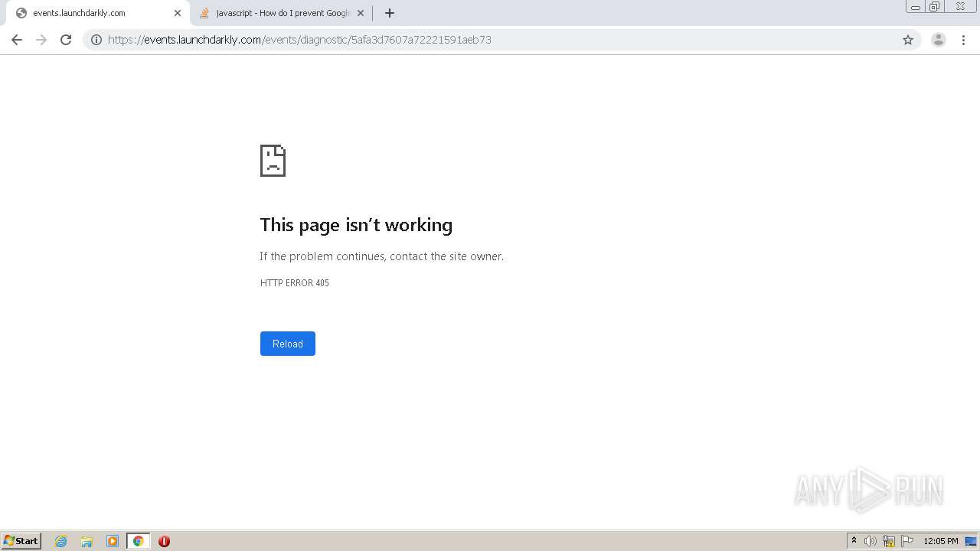The height and width of the screenshot is (551, 980).
Task: Show hidden system tray icons
Action: pyautogui.click(x=854, y=541)
